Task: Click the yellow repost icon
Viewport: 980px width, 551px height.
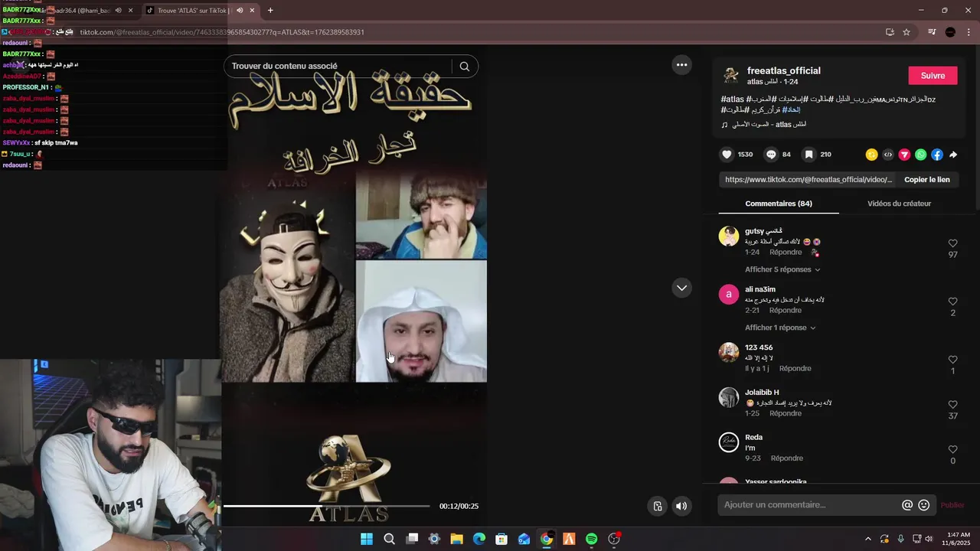Action: pyautogui.click(x=871, y=155)
